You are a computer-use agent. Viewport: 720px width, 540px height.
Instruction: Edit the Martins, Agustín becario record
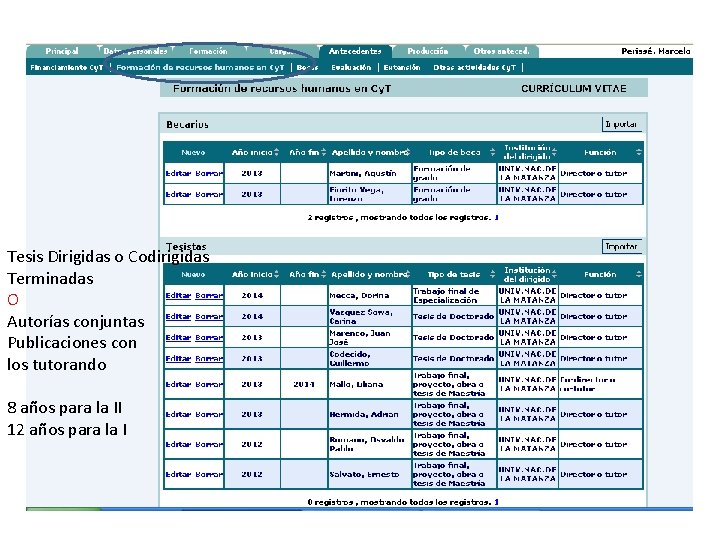click(x=178, y=174)
